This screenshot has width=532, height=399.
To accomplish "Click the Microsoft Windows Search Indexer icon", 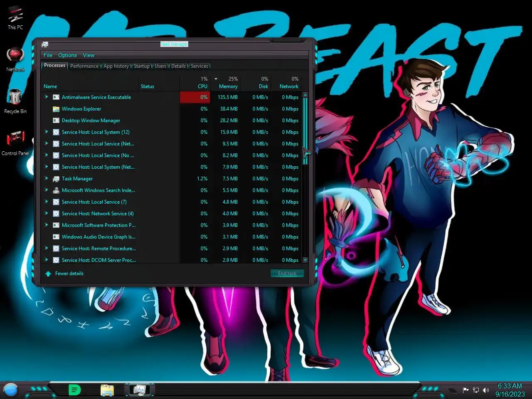I will tap(56, 190).
